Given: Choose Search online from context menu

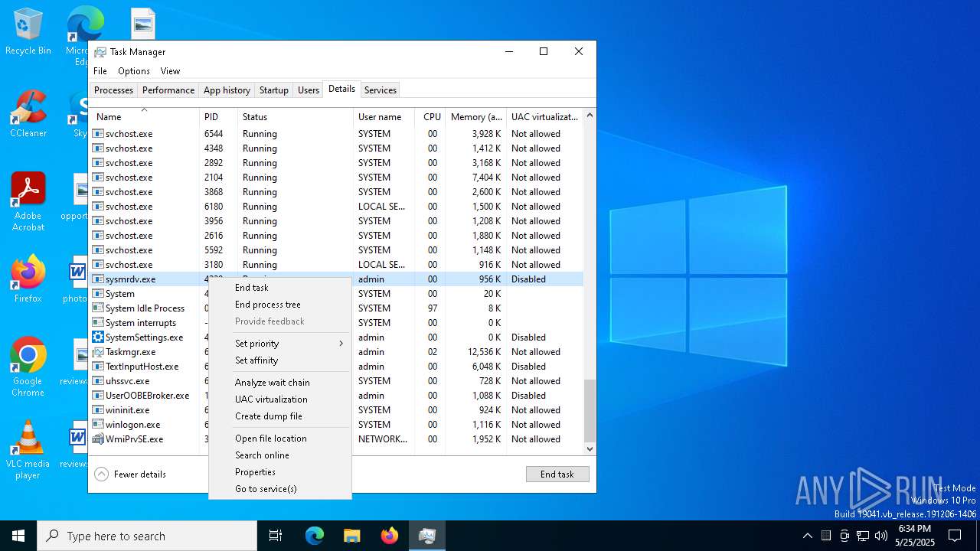Looking at the screenshot, I should tap(280, 455).
